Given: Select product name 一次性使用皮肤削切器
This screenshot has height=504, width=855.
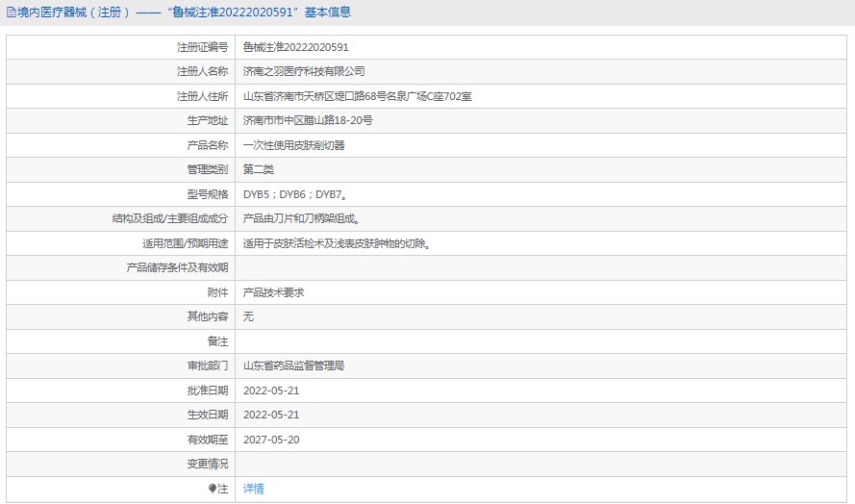Looking at the screenshot, I should coord(293,145).
